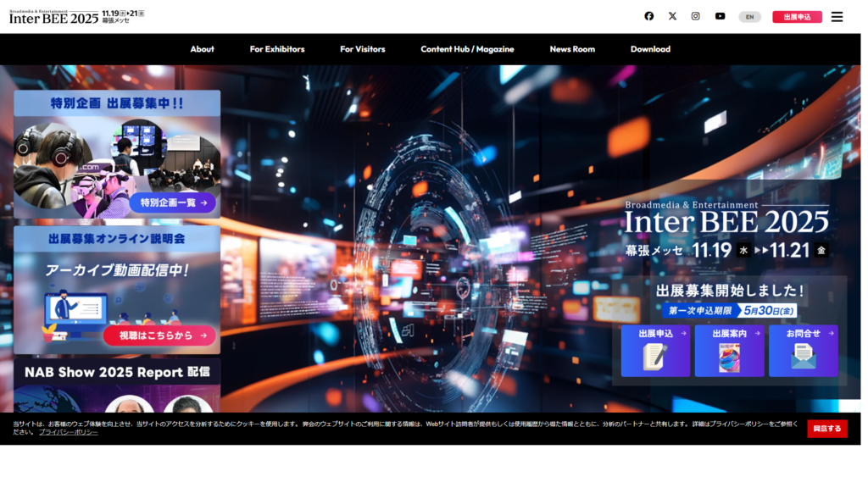This screenshot has width=868, height=488.
Task: Click the 視聴はこちらから button
Action: coord(159,335)
